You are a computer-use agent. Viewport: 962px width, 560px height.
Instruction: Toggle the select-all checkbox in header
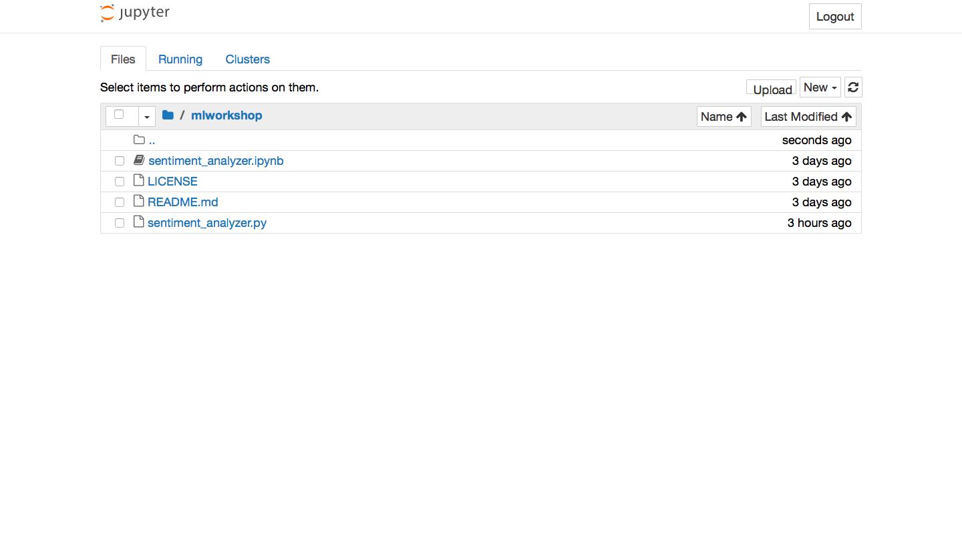tap(119, 115)
